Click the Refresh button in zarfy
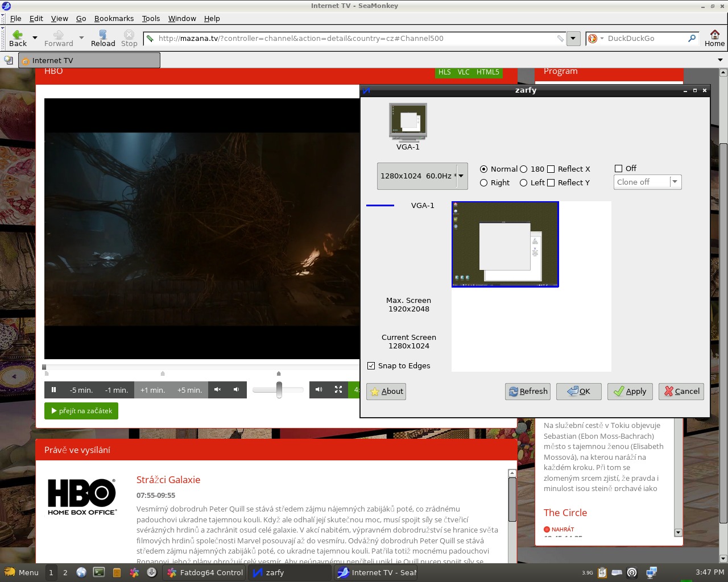The image size is (728, 582). tap(528, 391)
